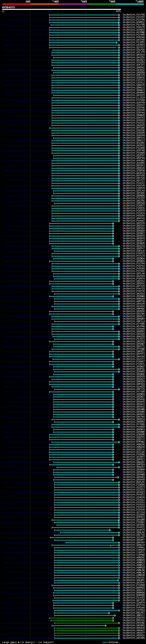Open hit UniRef100_Q84NG4

(x=133, y=93)
